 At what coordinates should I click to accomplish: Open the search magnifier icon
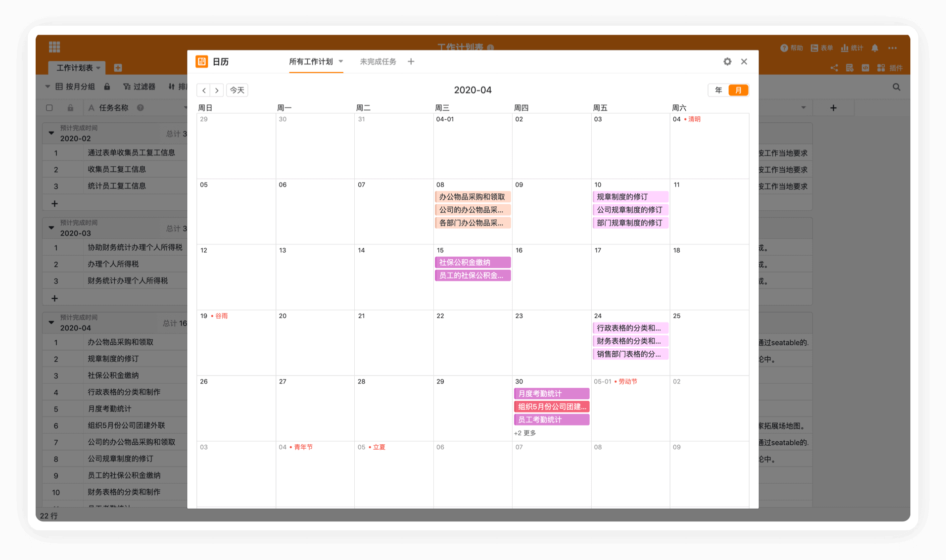896,87
